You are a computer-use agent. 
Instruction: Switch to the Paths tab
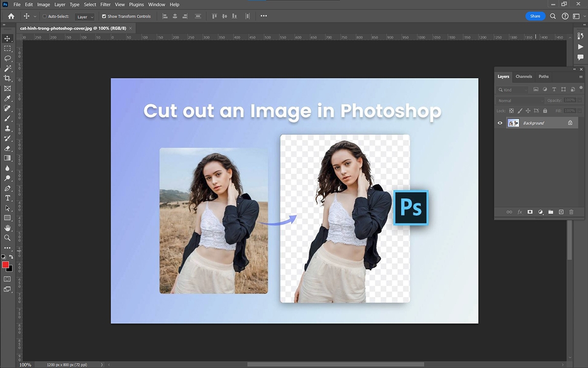click(x=544, y=77)
